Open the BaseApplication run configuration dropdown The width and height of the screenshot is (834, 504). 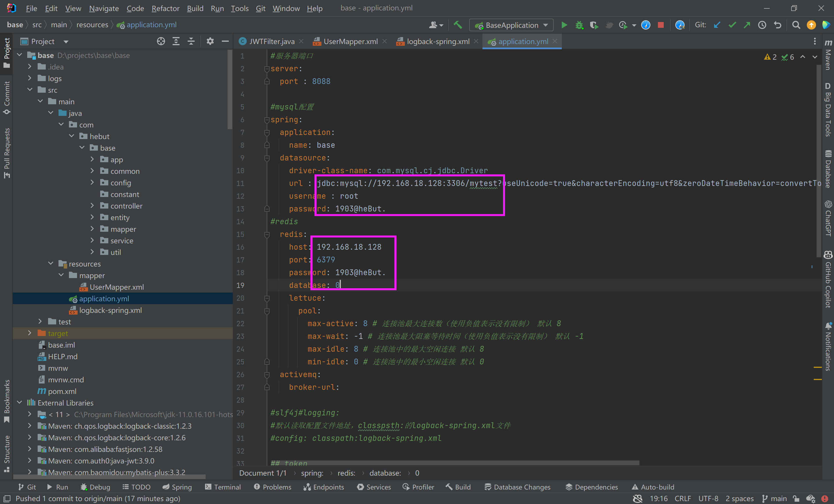pos(545,25)
